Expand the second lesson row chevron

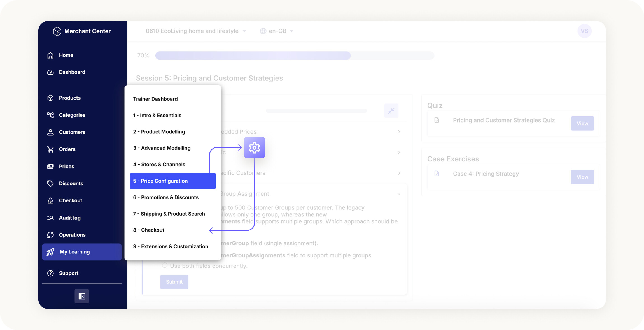coord(399,153)
